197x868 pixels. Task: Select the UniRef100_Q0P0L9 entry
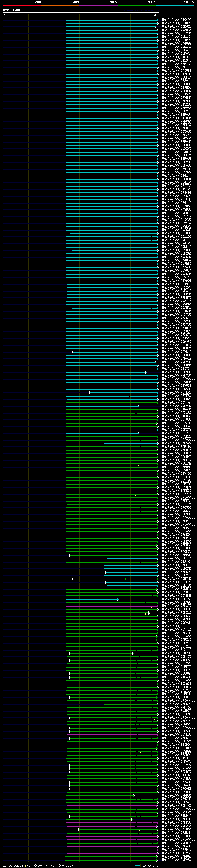177,358
